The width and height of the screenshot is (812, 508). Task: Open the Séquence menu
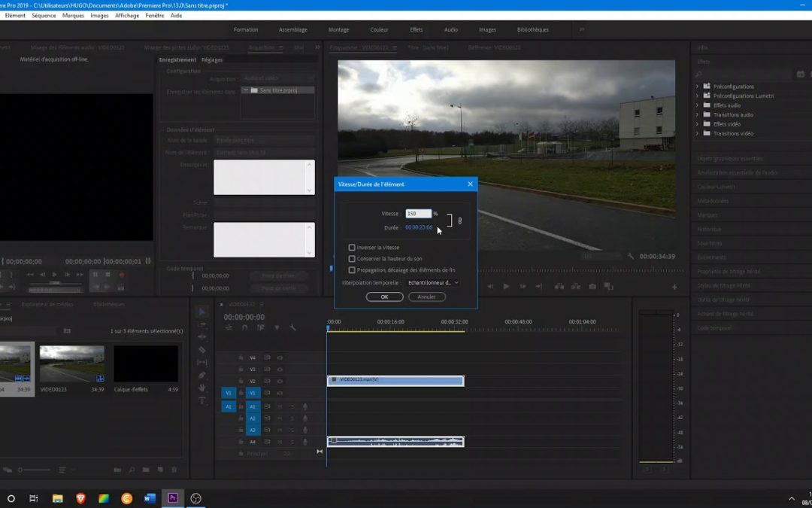[42, 15]
